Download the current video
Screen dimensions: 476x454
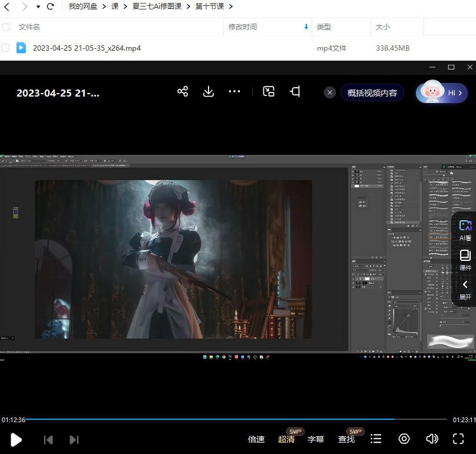click(209, 91)
